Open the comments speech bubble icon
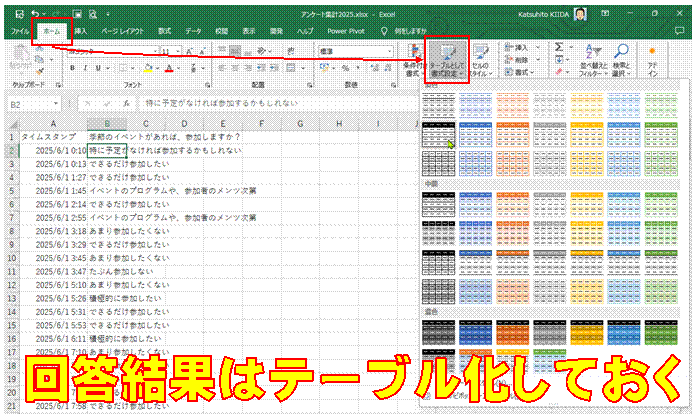 [679, 31]
